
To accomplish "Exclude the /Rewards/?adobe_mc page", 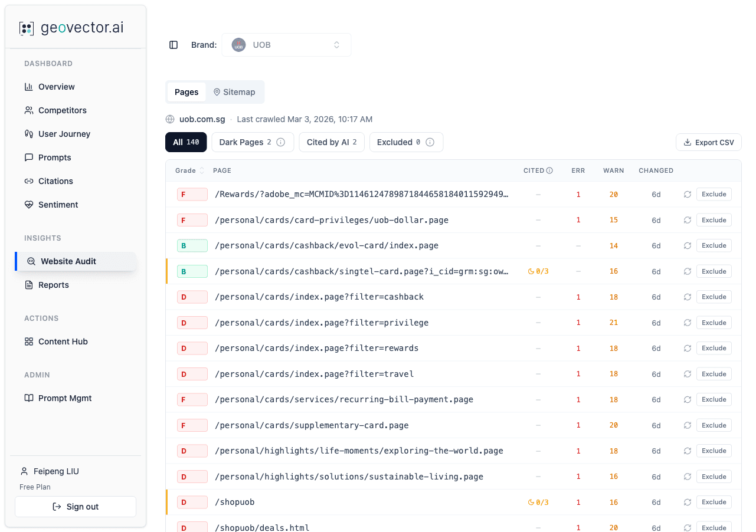I will (x=714, y=194).
